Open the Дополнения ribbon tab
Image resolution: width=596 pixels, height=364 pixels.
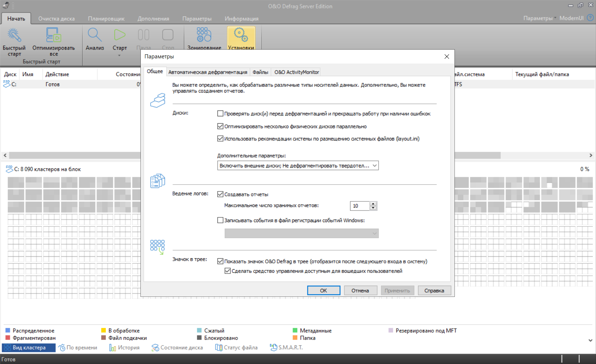pyautogui.click(x=153, y=19)
